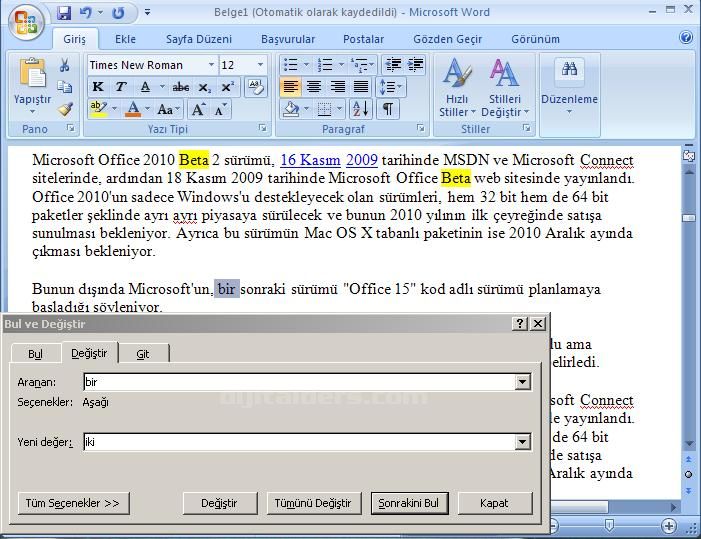Click the Office button orb

point(26,21)
